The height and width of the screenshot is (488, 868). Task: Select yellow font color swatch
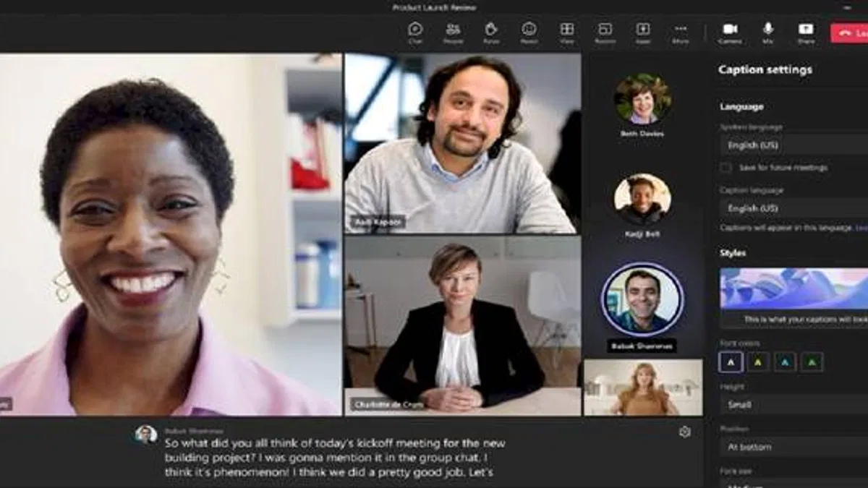[757, 362]
